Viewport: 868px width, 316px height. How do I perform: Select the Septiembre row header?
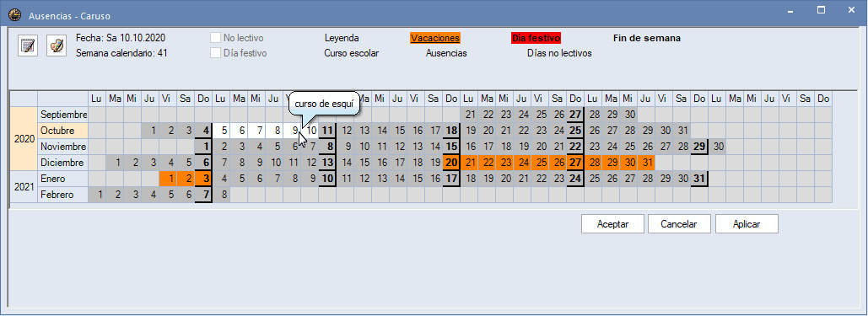point(63,115)
